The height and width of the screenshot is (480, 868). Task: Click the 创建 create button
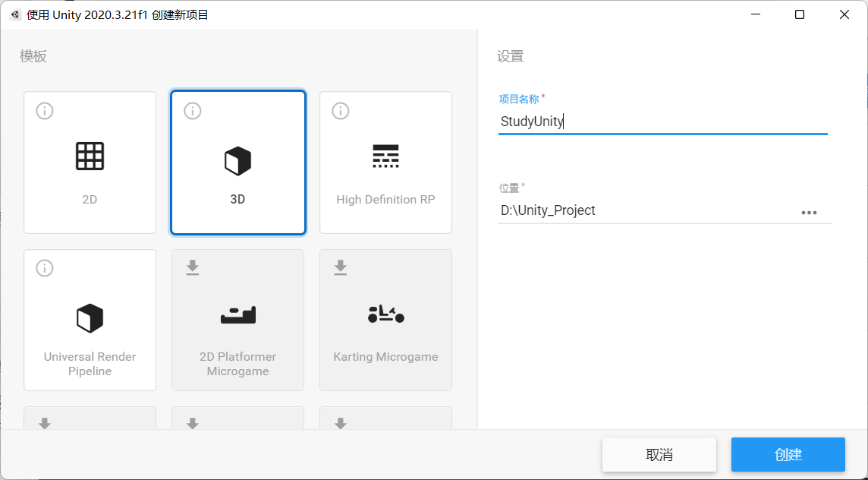coord(788,454)
